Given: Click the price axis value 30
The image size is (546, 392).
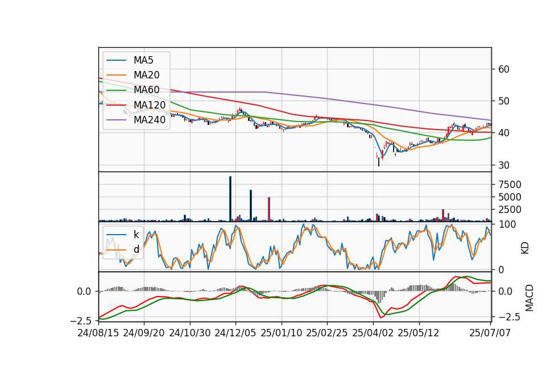Looking at the screenshot, I should (503, 165).
